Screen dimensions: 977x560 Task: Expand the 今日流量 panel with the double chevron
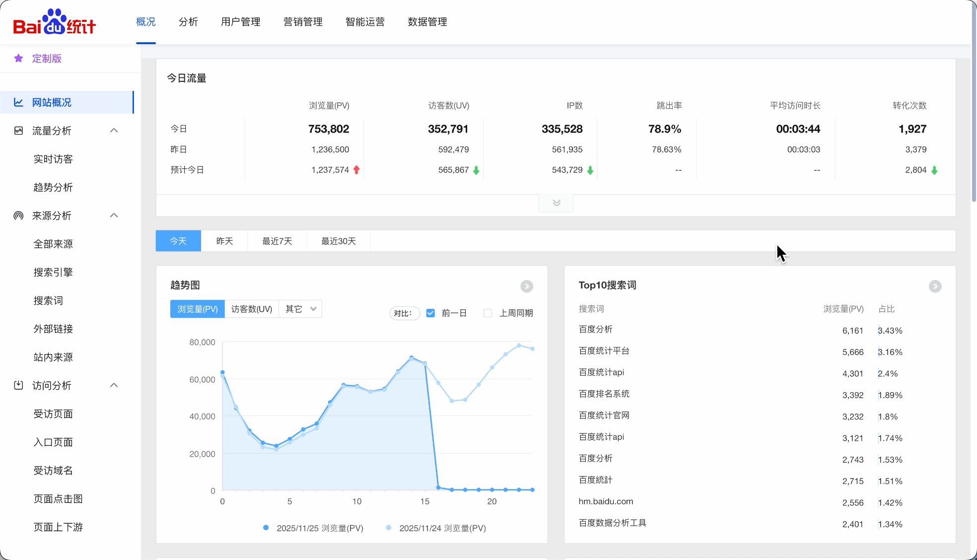556,203
